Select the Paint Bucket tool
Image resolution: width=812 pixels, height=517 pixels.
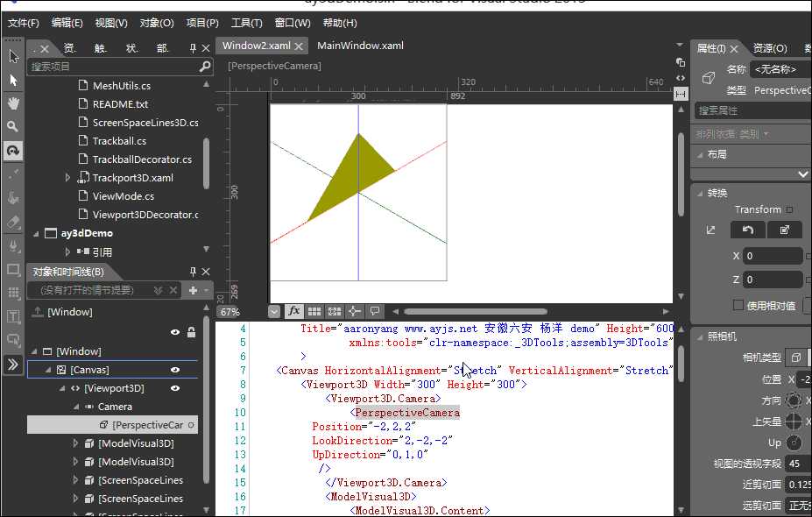click(13, 198)
